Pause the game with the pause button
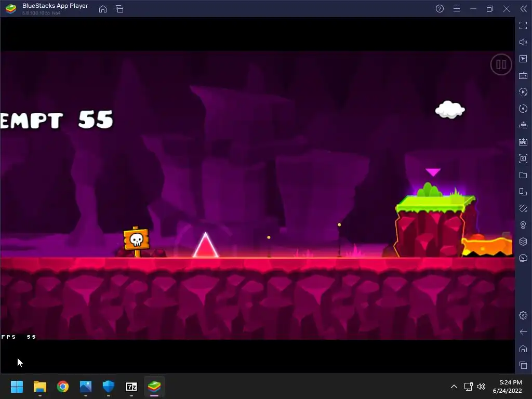Viewport: 532px width, 399px height. (x=501, y=64)
